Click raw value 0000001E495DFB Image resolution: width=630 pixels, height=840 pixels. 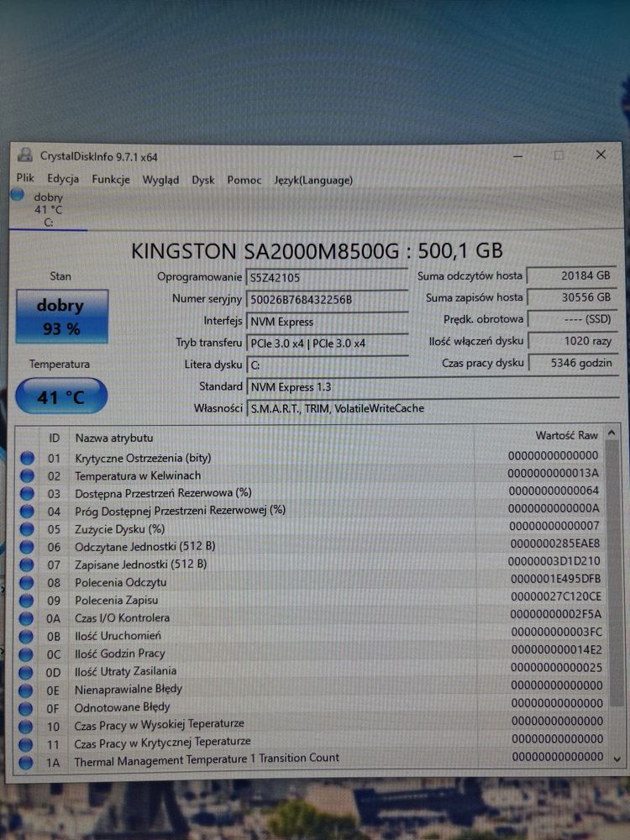(555, 579)
